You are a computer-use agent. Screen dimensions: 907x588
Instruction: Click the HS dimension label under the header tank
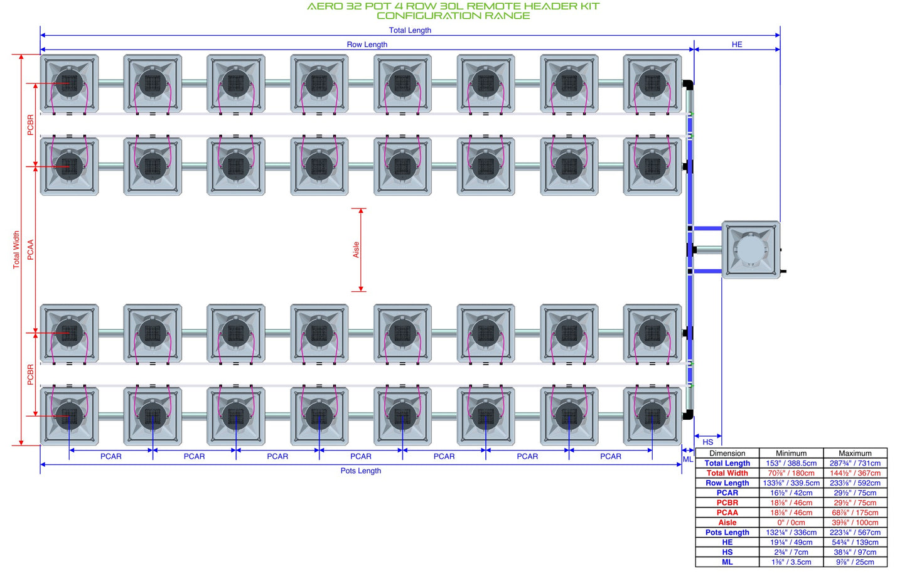pyautogui.click(x=708, y=442)
